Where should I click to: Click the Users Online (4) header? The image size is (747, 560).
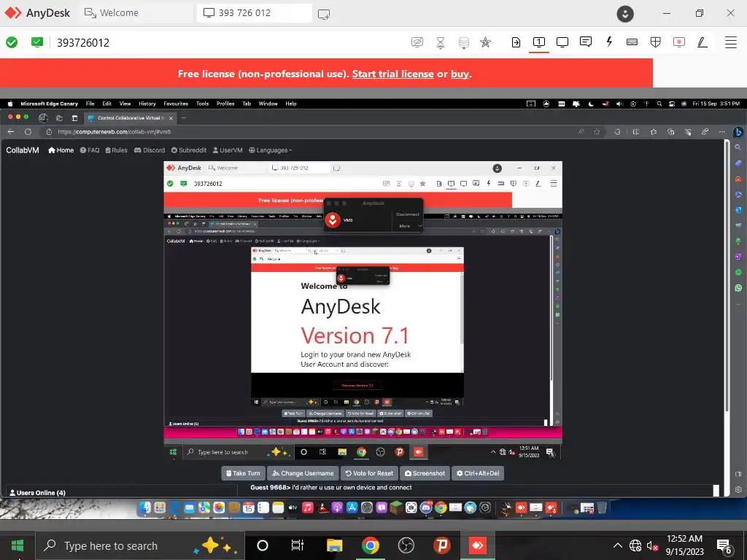[x=38, y=493]
